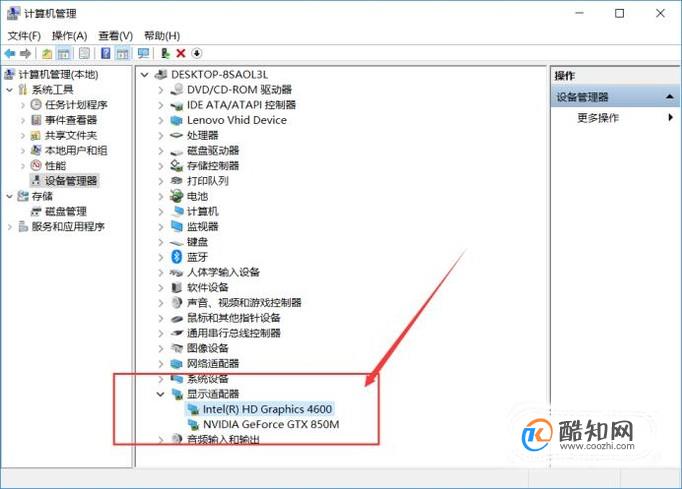Screen dimensions: 682x489
Task: Click the keyboard icon beside 键盘
Action: click(176, 242)
